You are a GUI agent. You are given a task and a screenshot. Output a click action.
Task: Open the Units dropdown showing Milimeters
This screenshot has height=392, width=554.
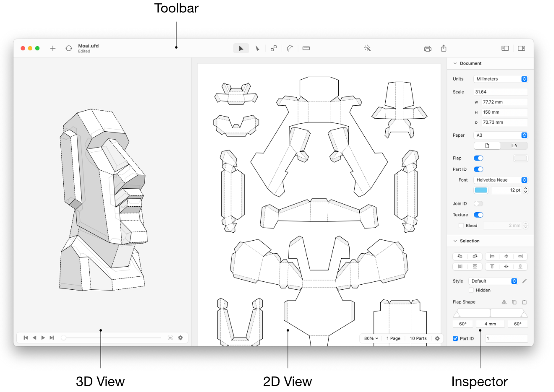[x=500, y=79]
